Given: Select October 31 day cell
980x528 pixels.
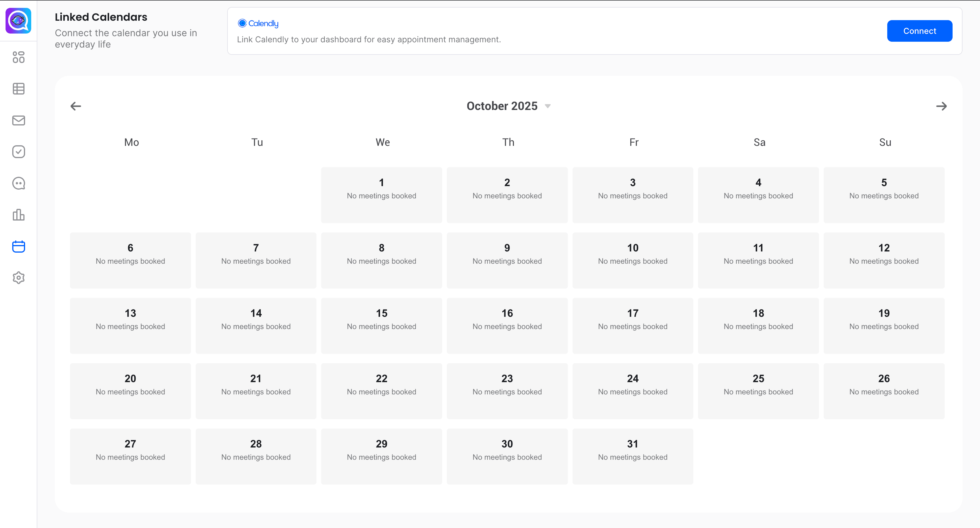Looking at the screenshot, I should click(632, 457).
